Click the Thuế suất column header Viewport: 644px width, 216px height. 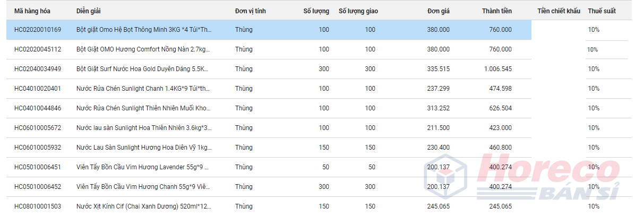[x=602, y=11]
